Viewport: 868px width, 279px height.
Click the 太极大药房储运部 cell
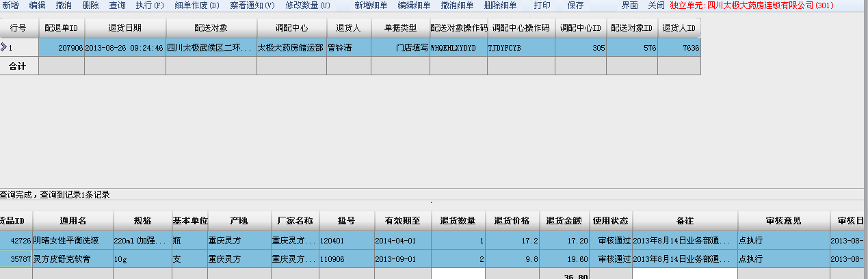click(x=291, y=48)
